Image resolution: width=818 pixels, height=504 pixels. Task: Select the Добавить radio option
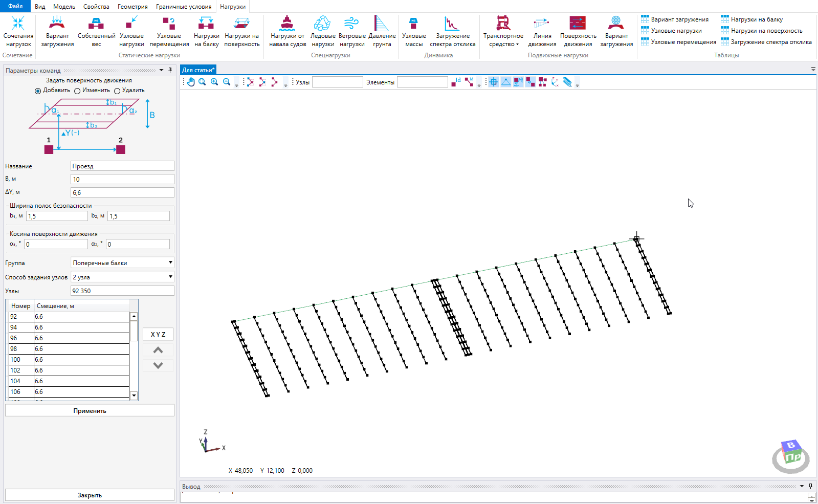(38, 91)
